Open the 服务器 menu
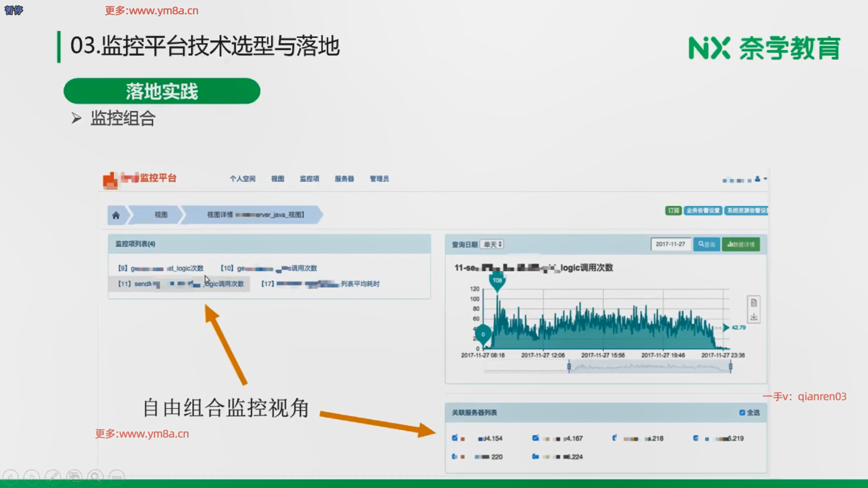This screenshot has width=868, height=488. coord(344,179)
